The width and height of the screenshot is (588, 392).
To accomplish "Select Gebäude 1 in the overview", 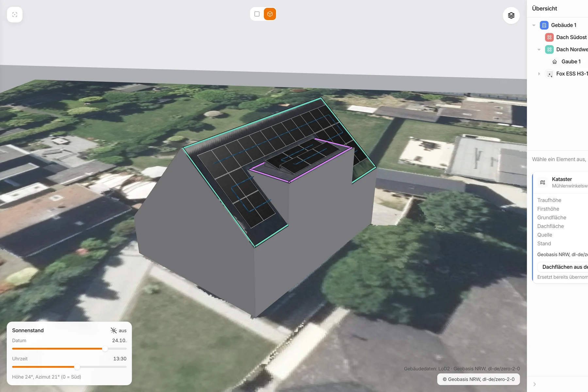I will (563, 25).
